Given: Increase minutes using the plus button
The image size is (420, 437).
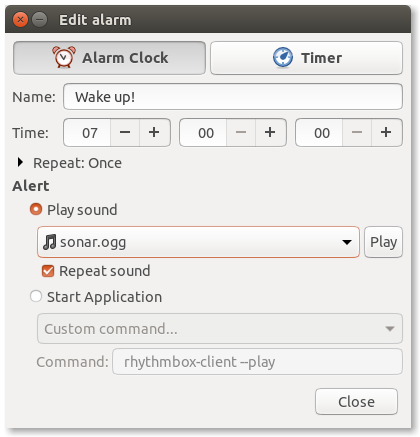Looking at the screenshot, I should coord(270,133).
